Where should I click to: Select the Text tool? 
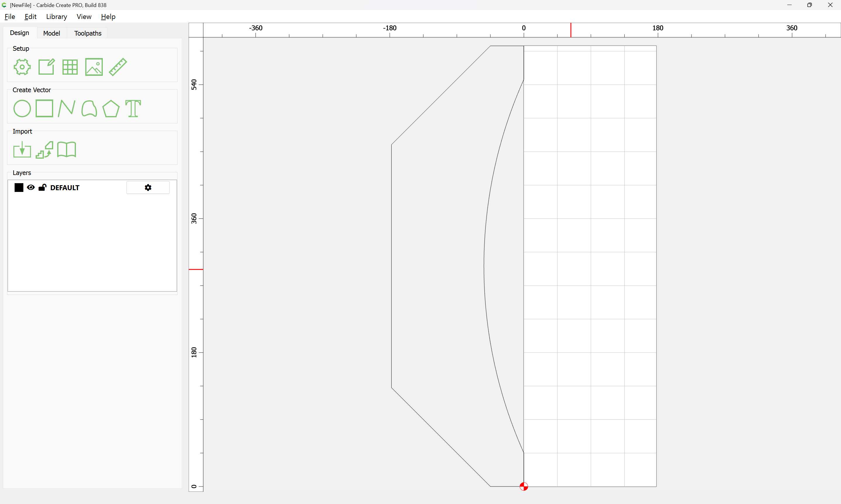click(133, 109)
